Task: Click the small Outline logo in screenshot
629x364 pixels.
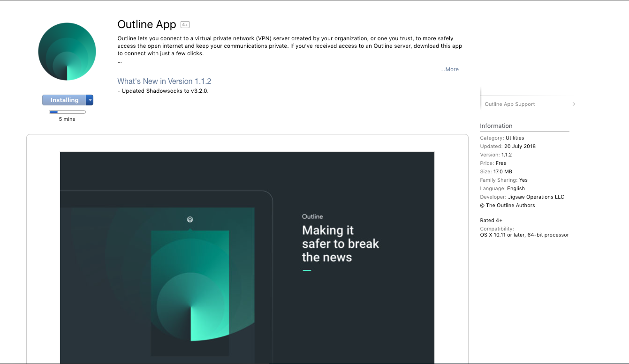Action: [x=189, y=219]
